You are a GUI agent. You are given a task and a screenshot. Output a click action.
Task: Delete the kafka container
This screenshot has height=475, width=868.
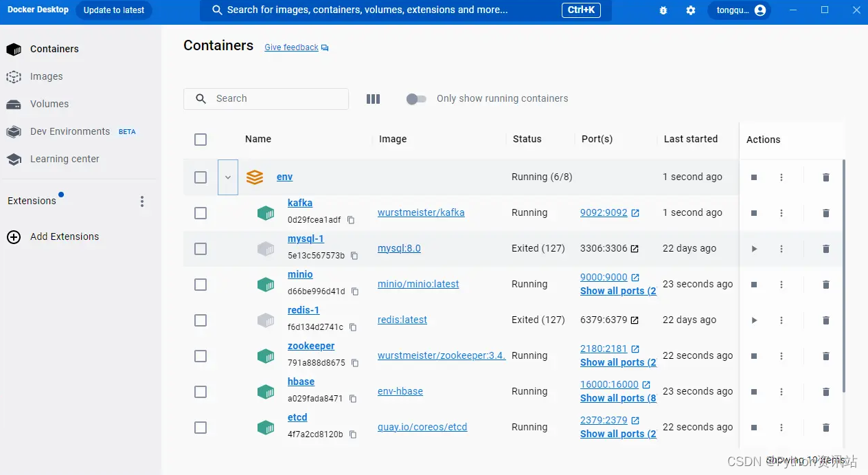[826, 213]
